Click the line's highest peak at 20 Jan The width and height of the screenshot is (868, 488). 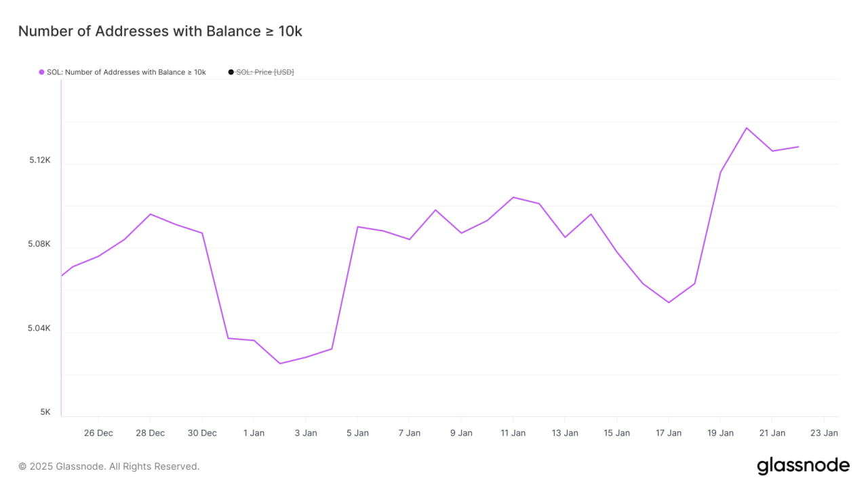[x=747, y=127]
